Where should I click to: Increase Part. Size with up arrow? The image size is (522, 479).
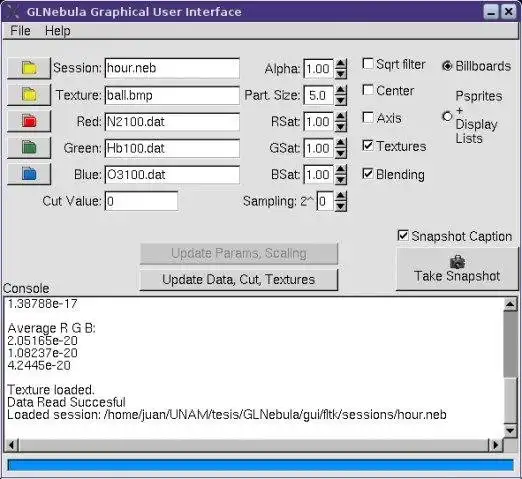coord(341,90)
